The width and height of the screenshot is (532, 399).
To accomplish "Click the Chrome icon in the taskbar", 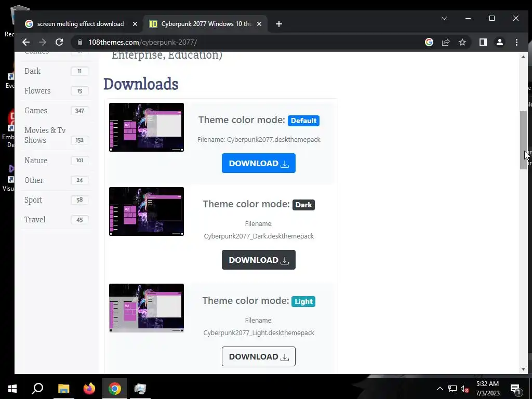I will [115, 389].
